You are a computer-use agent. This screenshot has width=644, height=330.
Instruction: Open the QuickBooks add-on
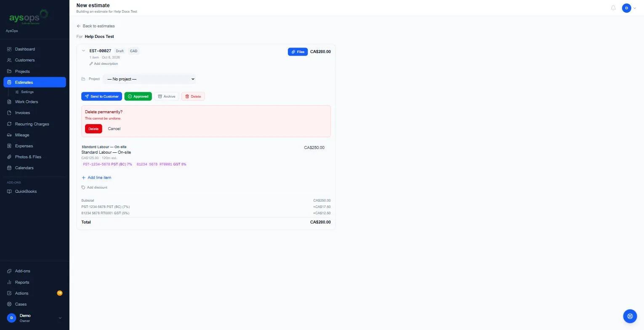click(x=35, y=192)
